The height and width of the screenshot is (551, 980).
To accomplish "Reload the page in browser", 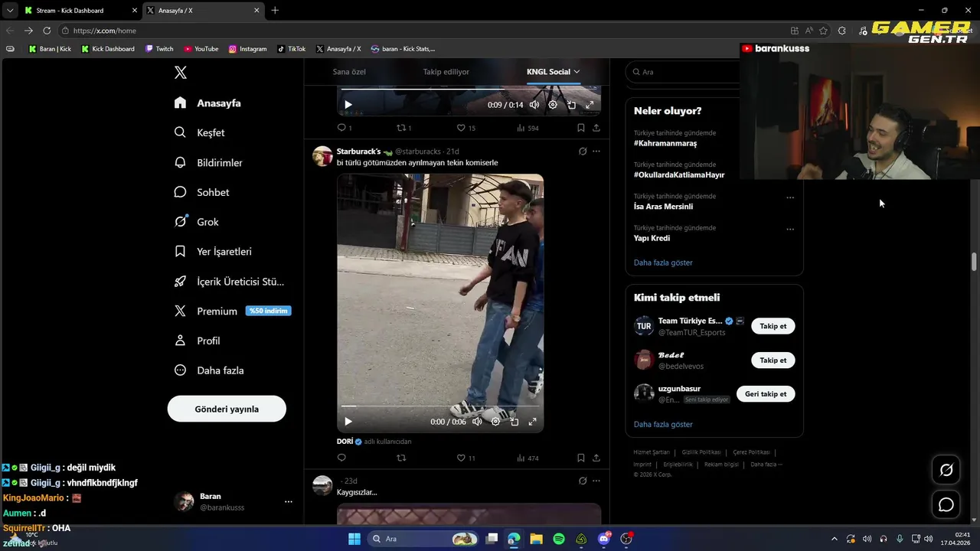I will [x=47, y=31].
